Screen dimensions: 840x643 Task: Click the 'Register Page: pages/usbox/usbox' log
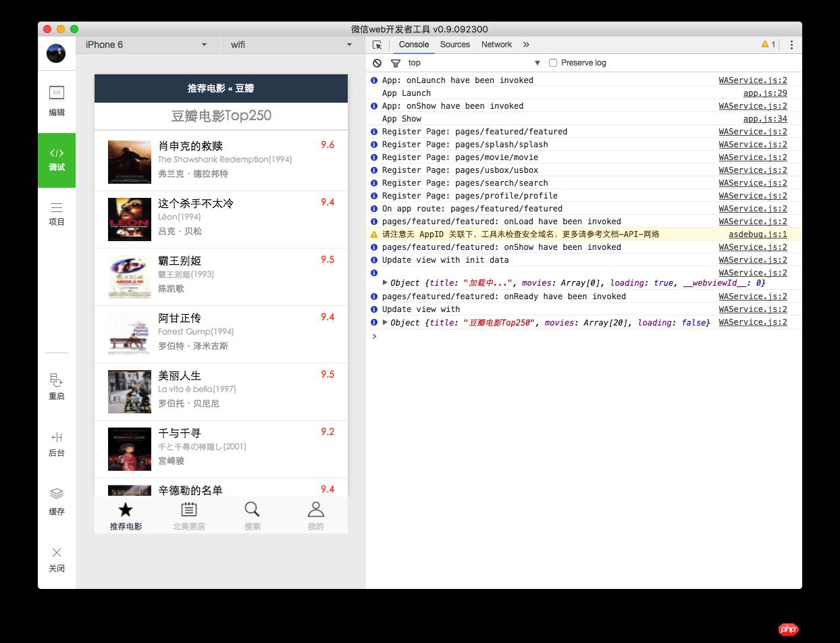pyautogui.click(x=460, y=170)
